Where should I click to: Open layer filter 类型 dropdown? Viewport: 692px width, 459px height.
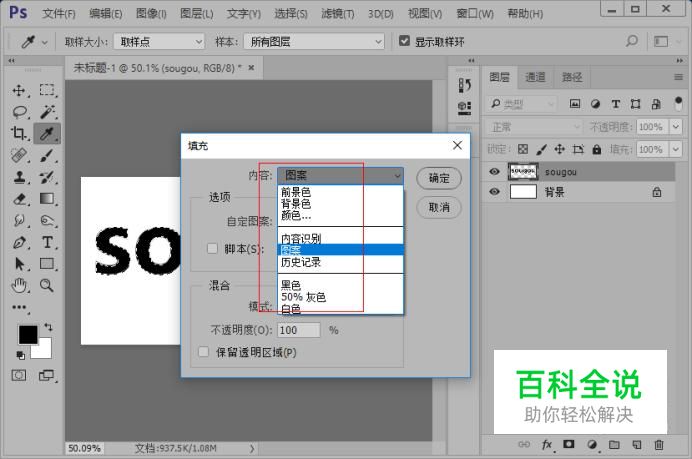coord(522,104)
